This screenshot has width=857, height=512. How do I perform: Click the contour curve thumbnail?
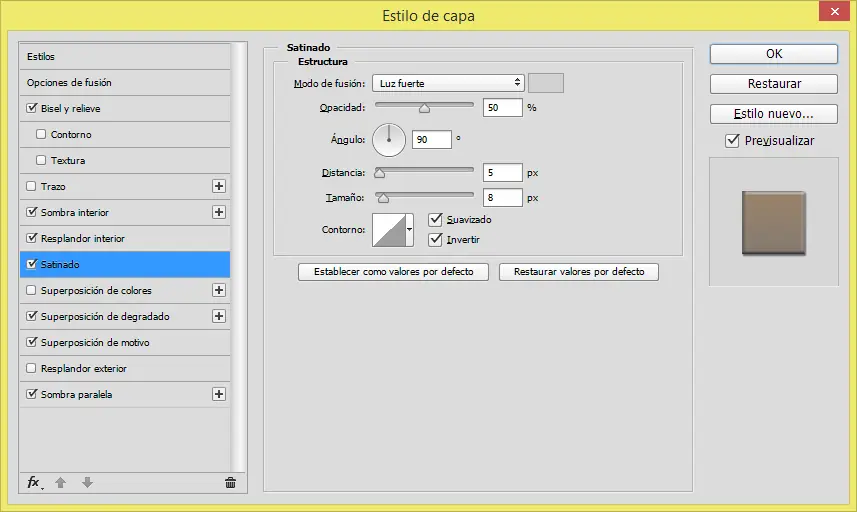click(389, 230)
